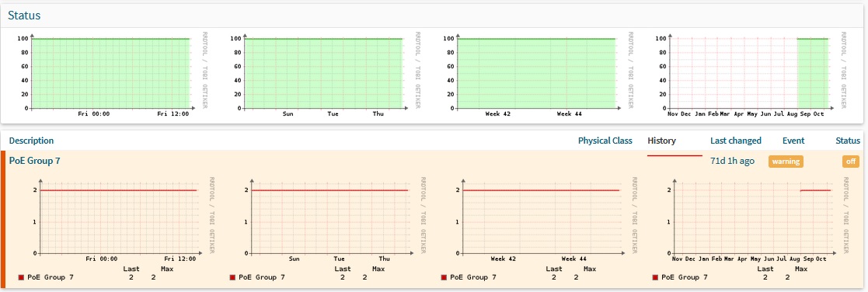The height and width of the screenshot is (292, 868).
Task: Click the orange warning event badge
Action: pyautogui.click(x=786, y=162)
